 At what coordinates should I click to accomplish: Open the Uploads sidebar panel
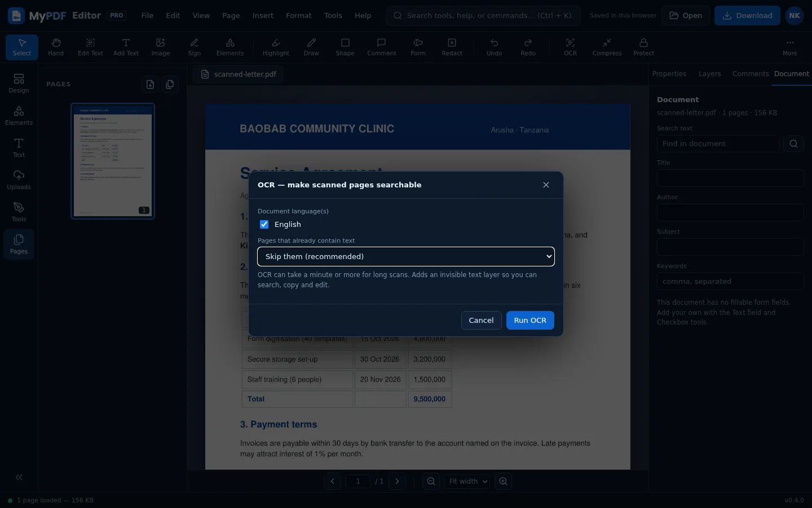click(19, 180)
